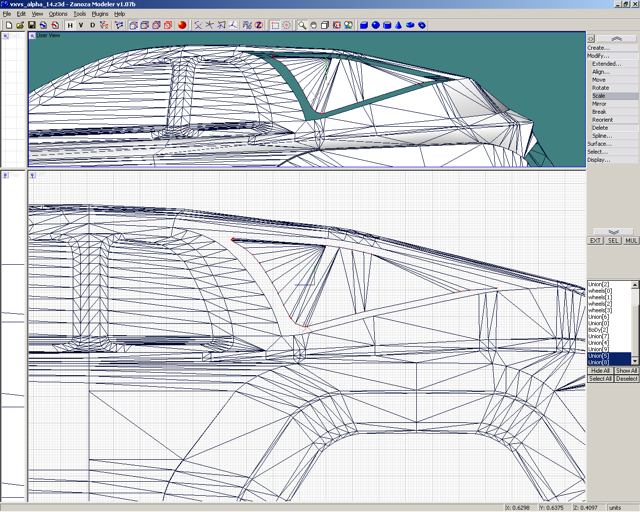Toggle the MUL mode button
Screen dimensions: 640x512
click(631, 241)
